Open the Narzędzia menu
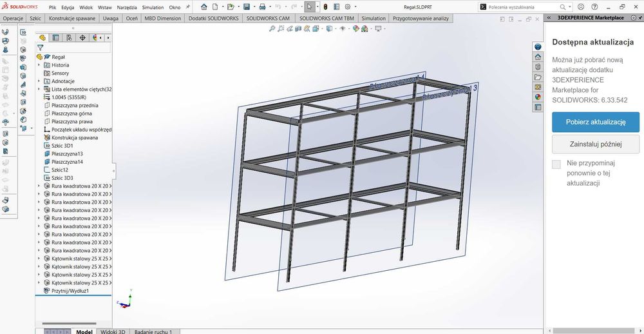Viewport: 644px width, 334px height. (x=127, y=7)
